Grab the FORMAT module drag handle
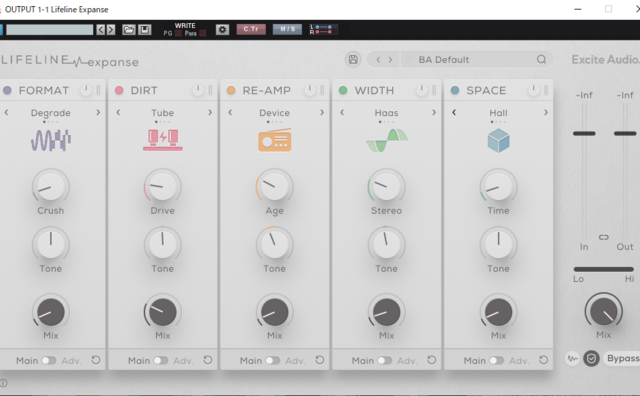This screenshot has width=640, height=396. [x=98, y=90]
